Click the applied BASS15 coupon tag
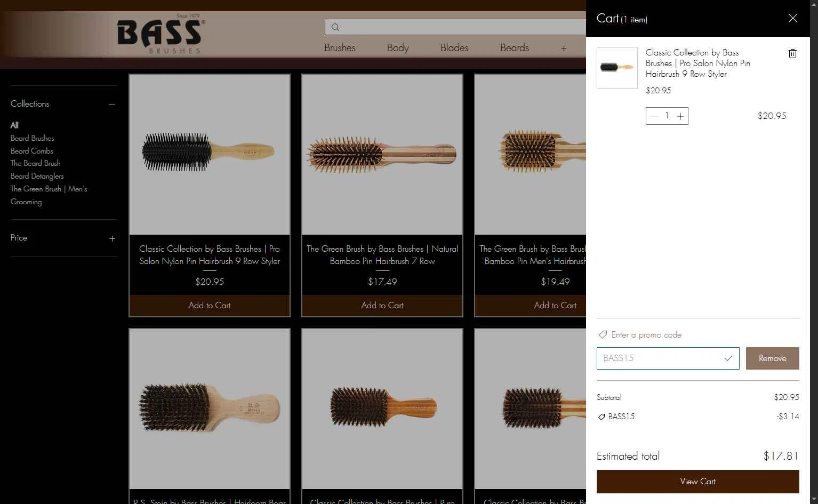 [616, 417]
